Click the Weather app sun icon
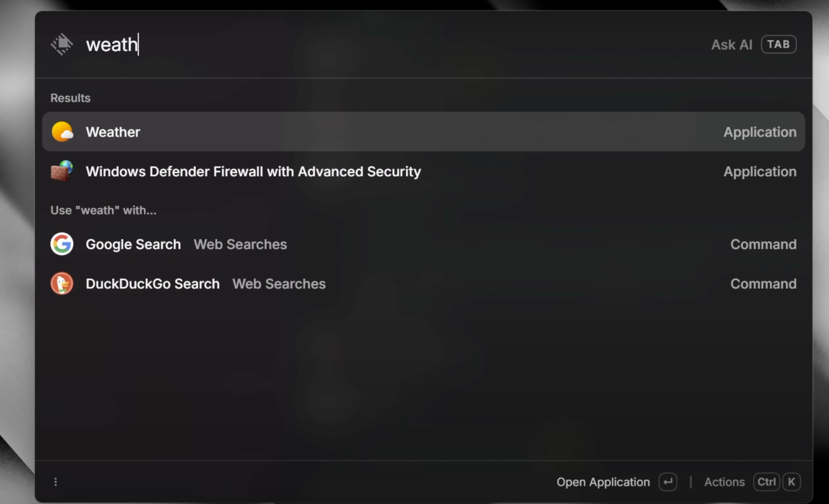Image resolution: width=829 pixels, height=504 pixels. [62, 131]
